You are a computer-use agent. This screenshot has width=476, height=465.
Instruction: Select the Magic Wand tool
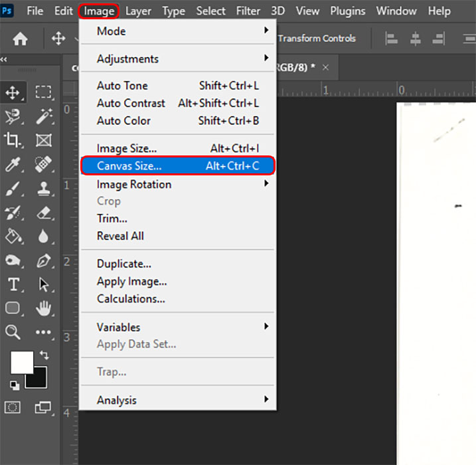click(44, 116)
